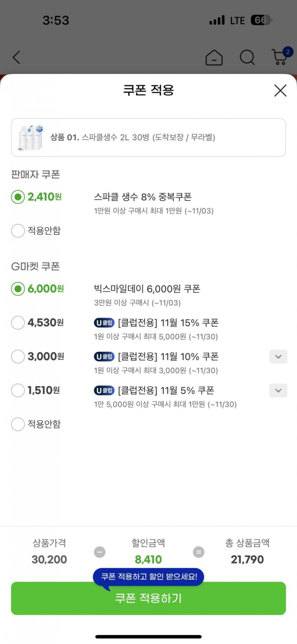Expand the 11월 5% 쿠폰 details chevron

click(x=278, y=391)
